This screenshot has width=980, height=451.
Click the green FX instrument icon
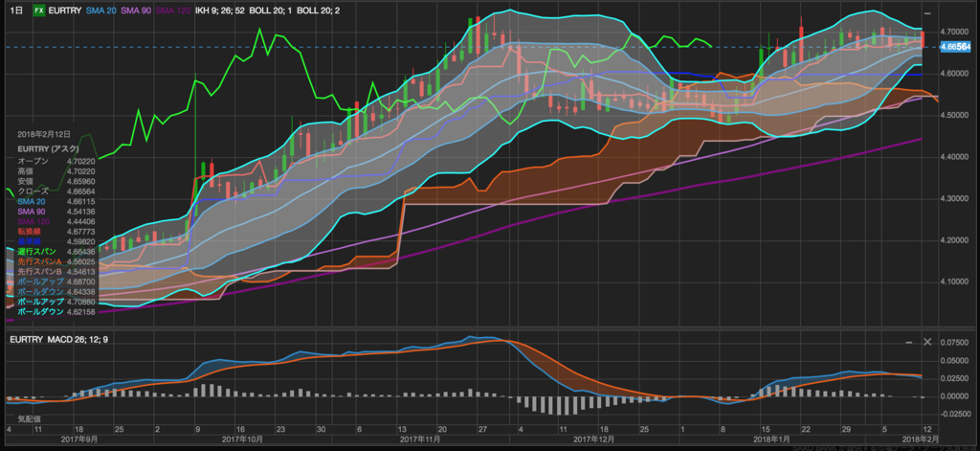(x=38, y=11)
